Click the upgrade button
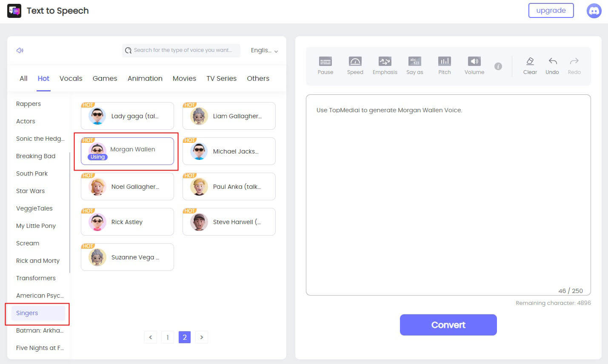Image resolution: width=608 pixels, height=364 pixels. click(551, 11)
